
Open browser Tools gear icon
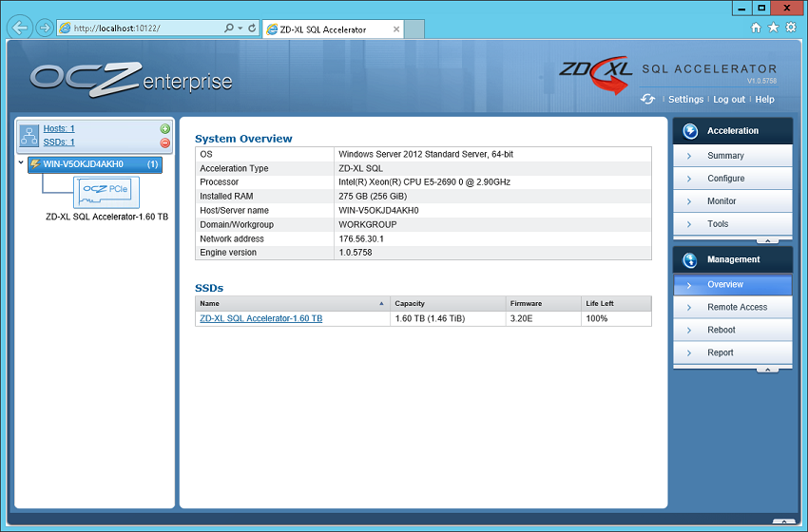(x=791, y=28)
